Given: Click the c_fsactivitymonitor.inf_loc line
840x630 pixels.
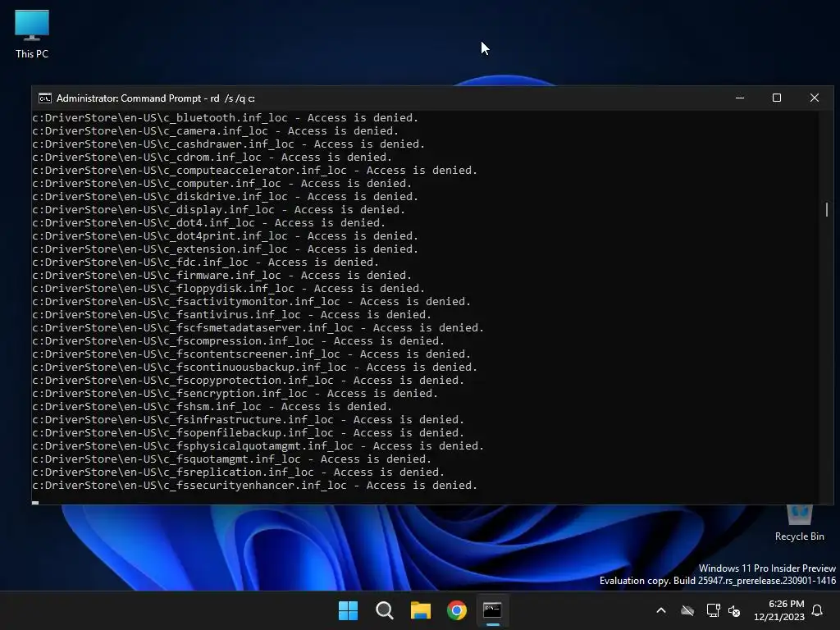Looking at the screenshot, I should pos(251,302).
